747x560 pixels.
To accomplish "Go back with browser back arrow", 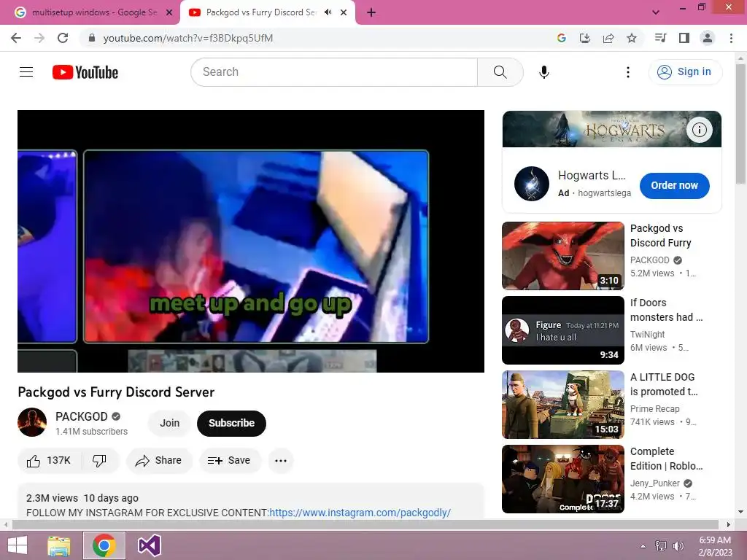I will point(16,38).
